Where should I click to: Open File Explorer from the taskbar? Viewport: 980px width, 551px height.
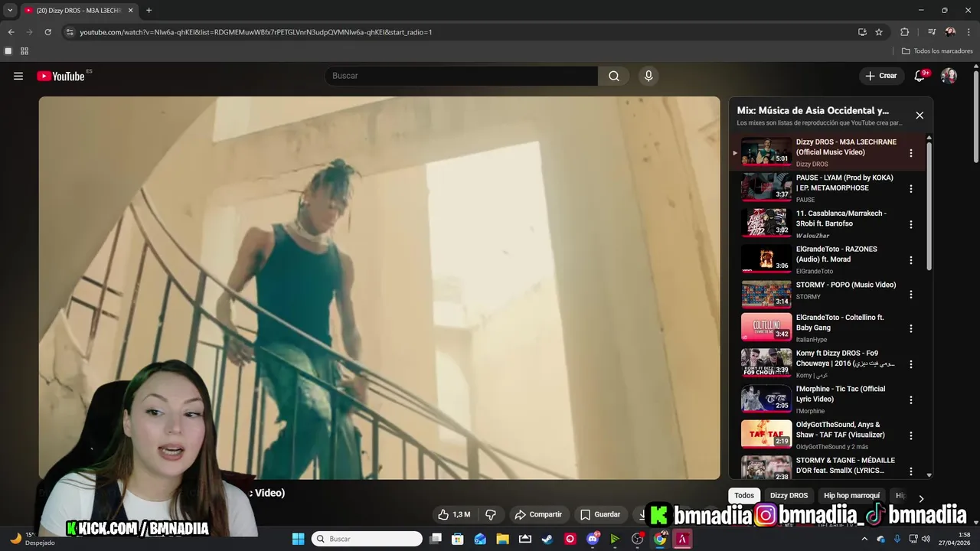[x=503, y=539]
